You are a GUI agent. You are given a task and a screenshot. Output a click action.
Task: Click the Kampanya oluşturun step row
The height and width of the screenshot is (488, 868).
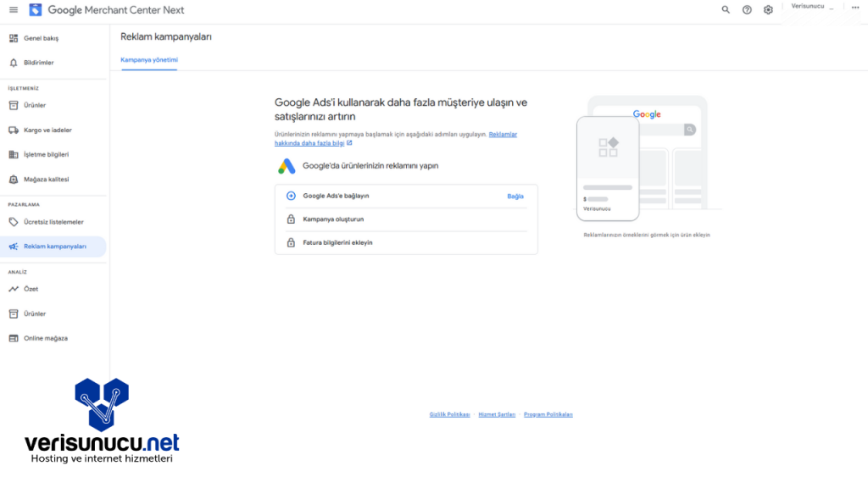point(406,219)
